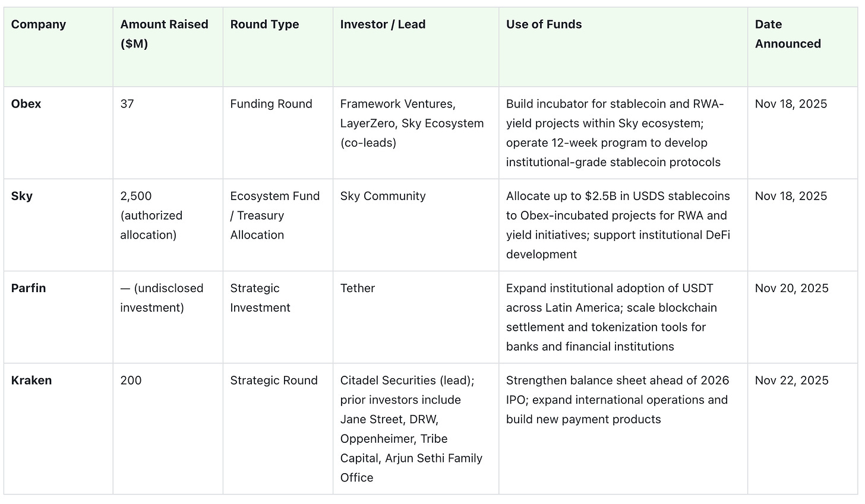Click the Kraken company name
865x504 pixels.
(31, 381)
